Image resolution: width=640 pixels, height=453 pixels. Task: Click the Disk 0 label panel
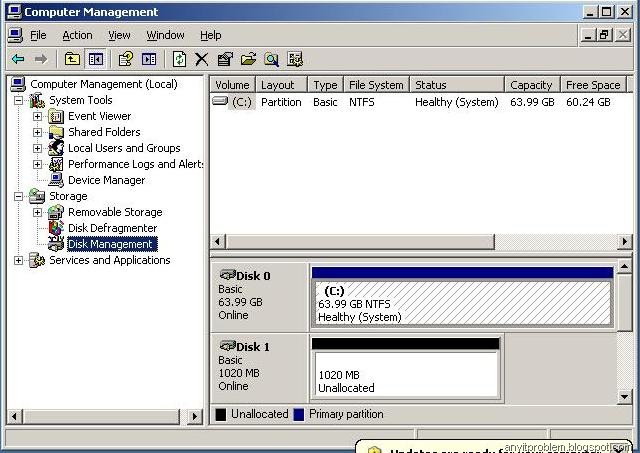tap(260, 296)
